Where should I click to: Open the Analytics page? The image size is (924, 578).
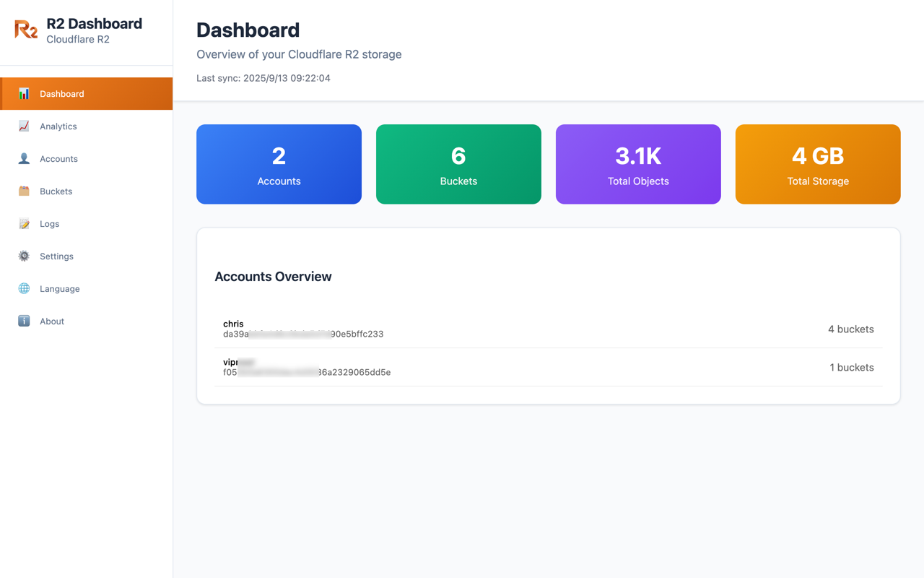[58, 126]
